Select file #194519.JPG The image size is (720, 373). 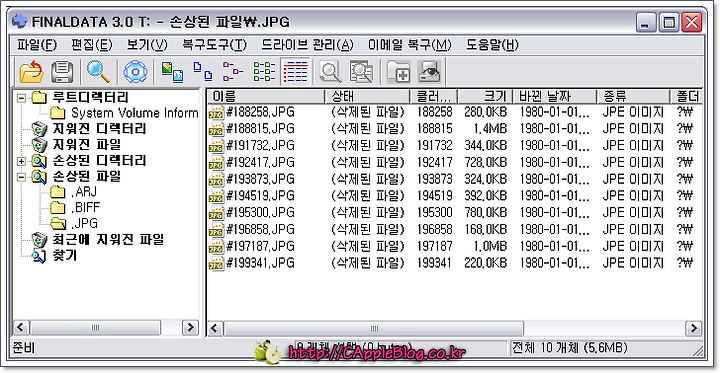coord(260,196)
